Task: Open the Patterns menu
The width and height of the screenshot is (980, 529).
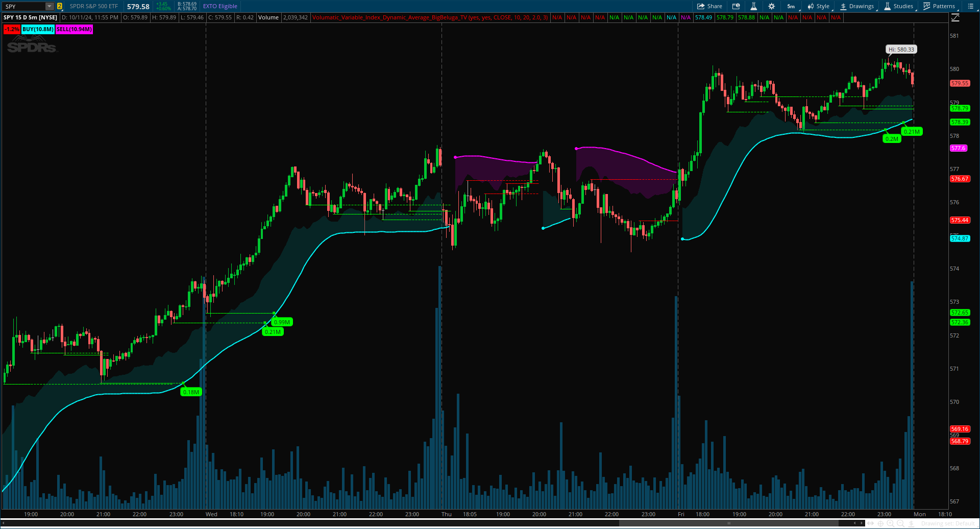Action: 939,6
